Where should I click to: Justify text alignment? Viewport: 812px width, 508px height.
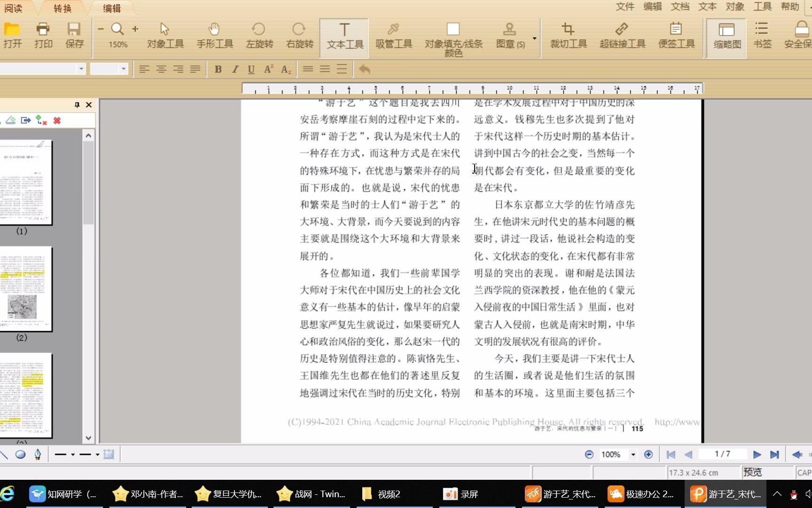point(195,70)
